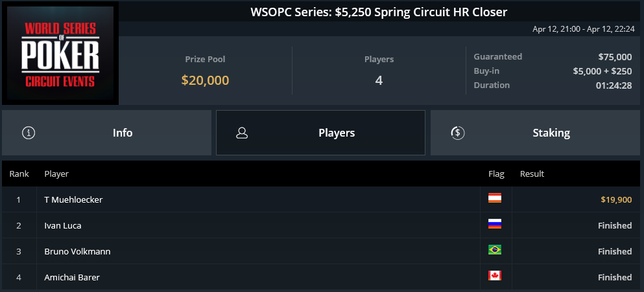Click the Flag column header

pos(496,174)
